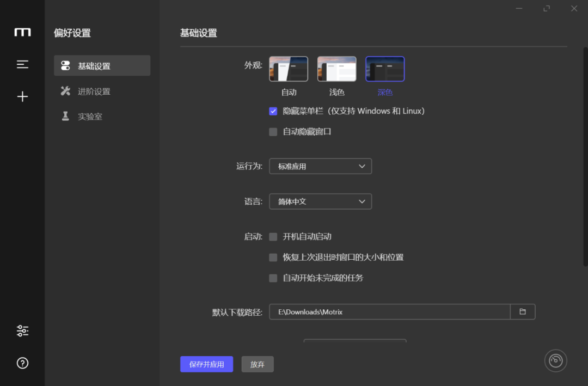This screenshot has width=588, height=386.
Task: Click the 偏好设置 heading
Action: pyautogui.click(x=72, y=33)
